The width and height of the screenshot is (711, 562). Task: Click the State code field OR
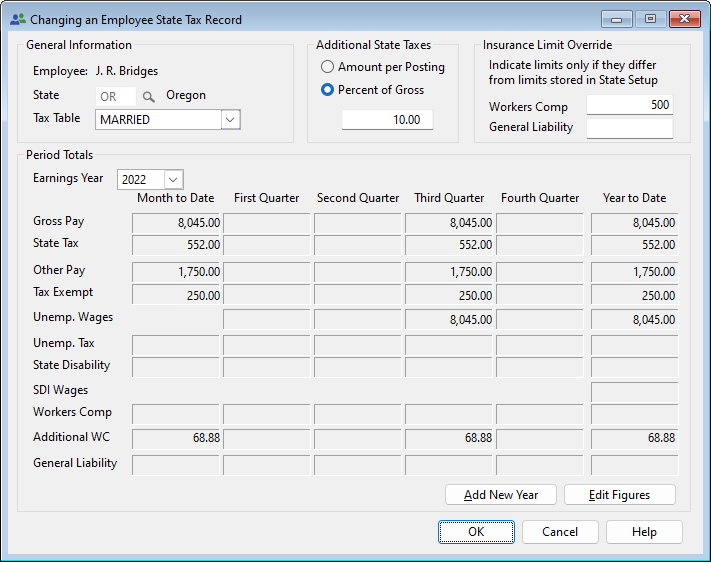(x=115, y=97)
